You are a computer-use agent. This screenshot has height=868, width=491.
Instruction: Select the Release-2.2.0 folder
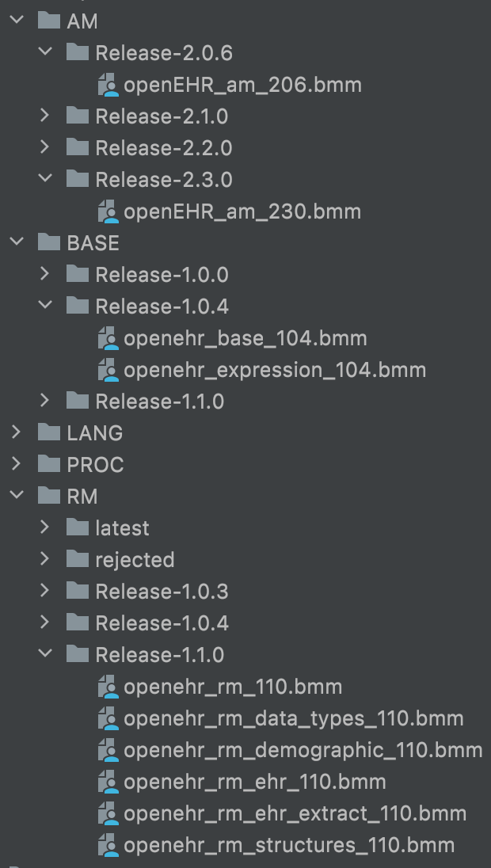[x=163, y=148]
